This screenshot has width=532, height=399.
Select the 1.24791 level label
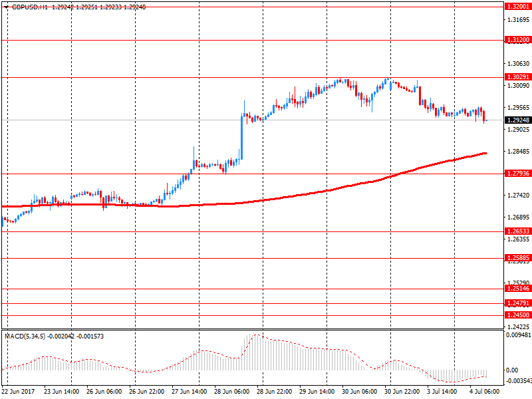tap(518, 303)
